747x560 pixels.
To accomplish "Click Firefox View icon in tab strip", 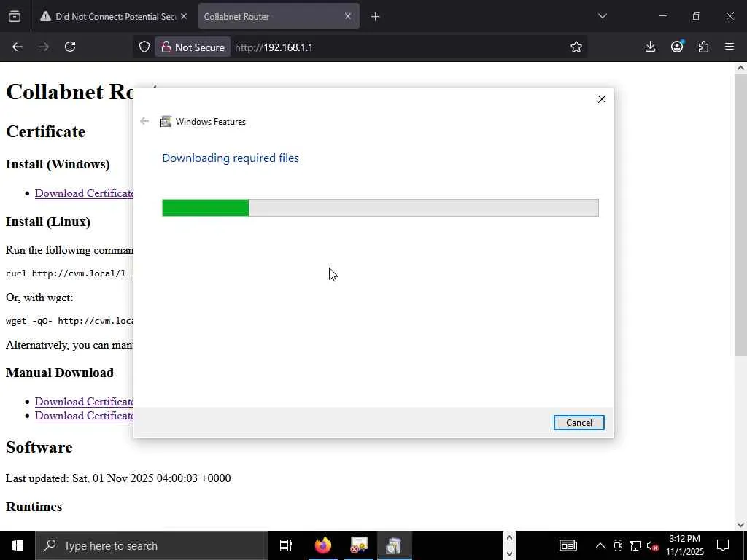I will coord(15,16).
